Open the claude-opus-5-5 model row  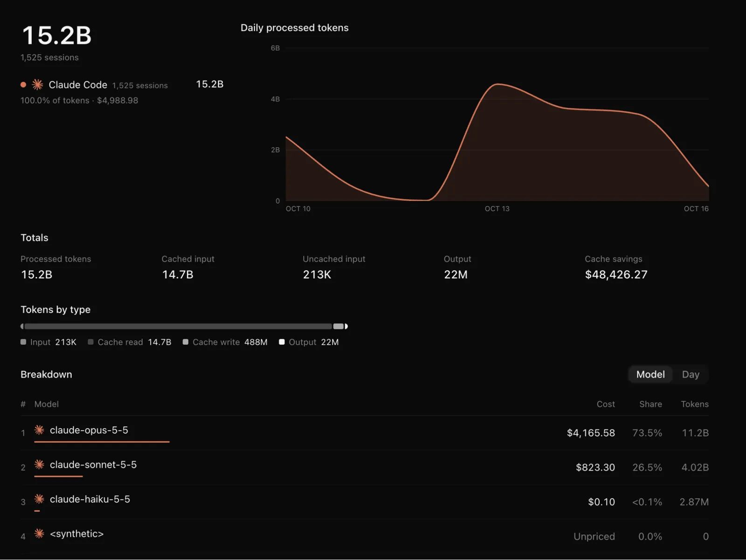tap(365, 433)
